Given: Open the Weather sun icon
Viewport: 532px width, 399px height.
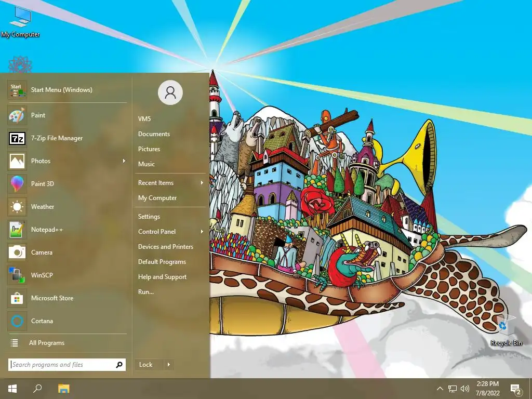Looking at the screenshot, I should pyautogui.click(x=17, y=207).
